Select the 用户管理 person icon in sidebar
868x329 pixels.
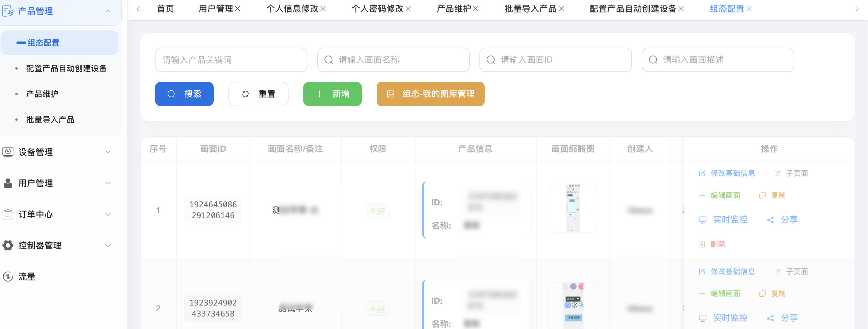(x=8, y=183)
